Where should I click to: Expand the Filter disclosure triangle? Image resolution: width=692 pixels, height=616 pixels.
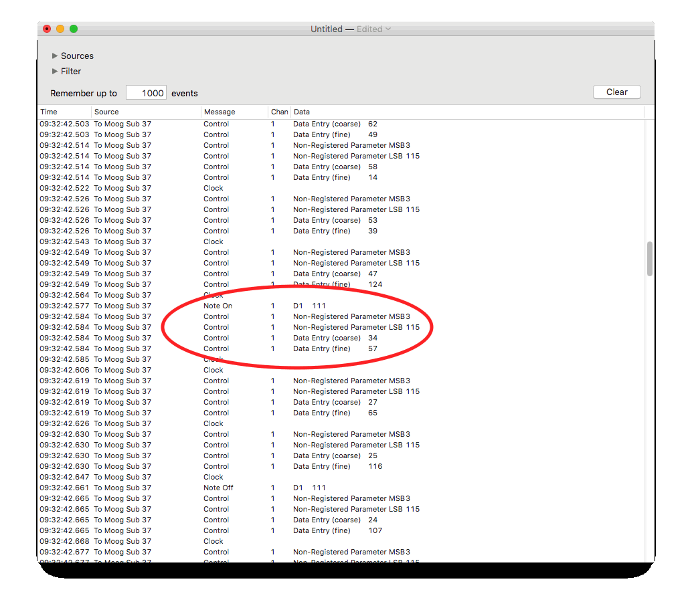click(55, 72)
